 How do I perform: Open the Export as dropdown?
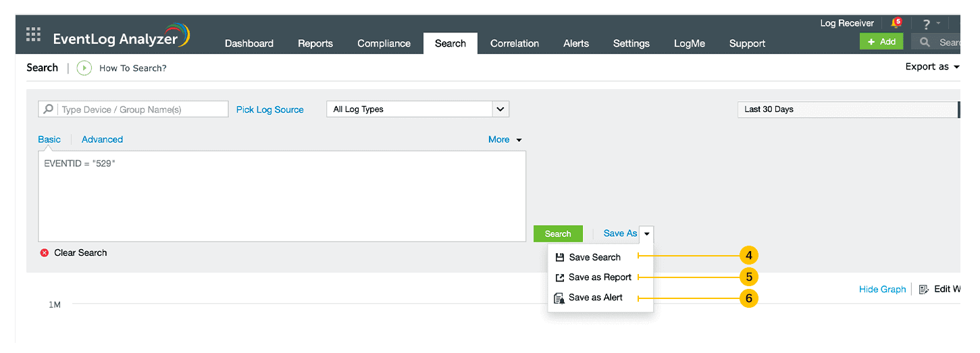click(932, 67)
